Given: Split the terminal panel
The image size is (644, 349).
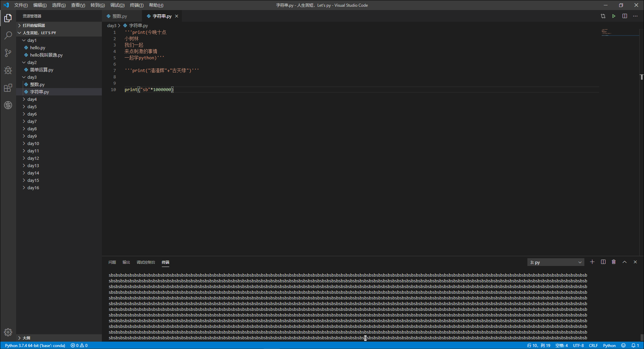Looking at the screenshot, I should tap(603, 262).
